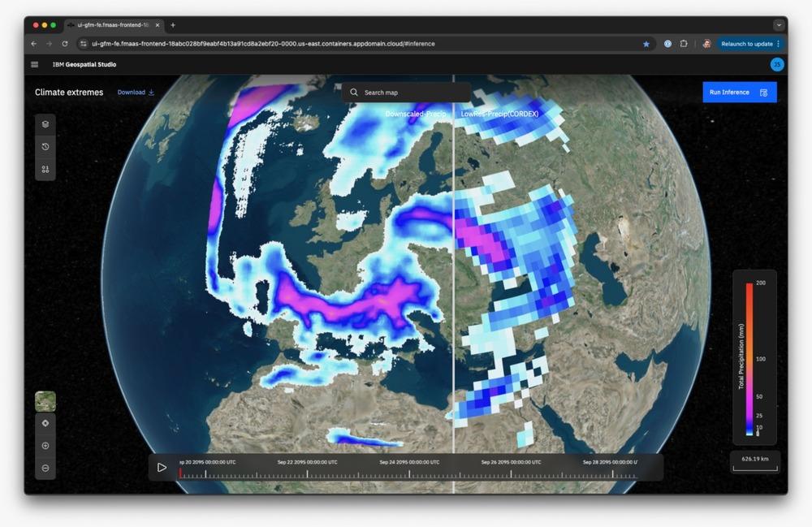Click the LowRes-Precip(CORDEX) layer label
The width and height of the screenshot is (812, 527).
click(499, 114)
